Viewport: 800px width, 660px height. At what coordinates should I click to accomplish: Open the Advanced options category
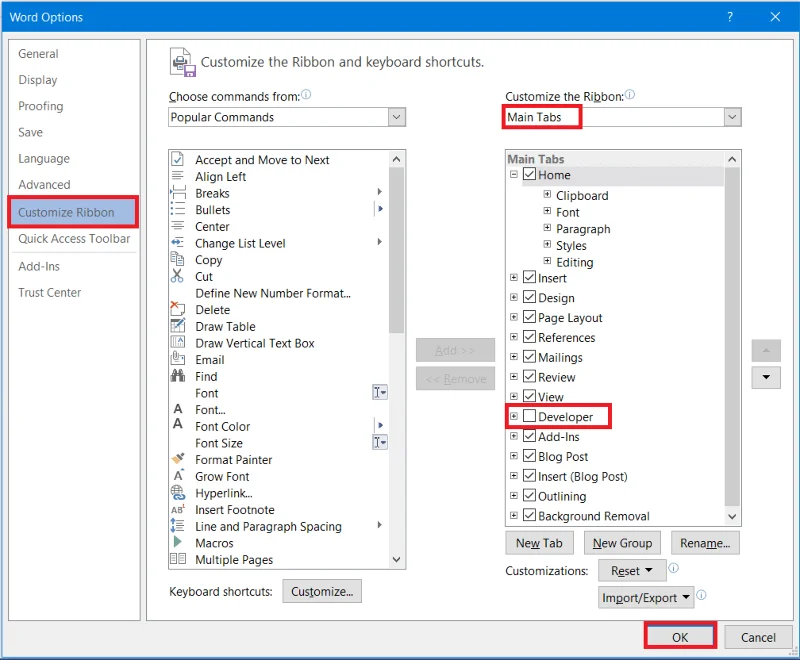[44, 185]
